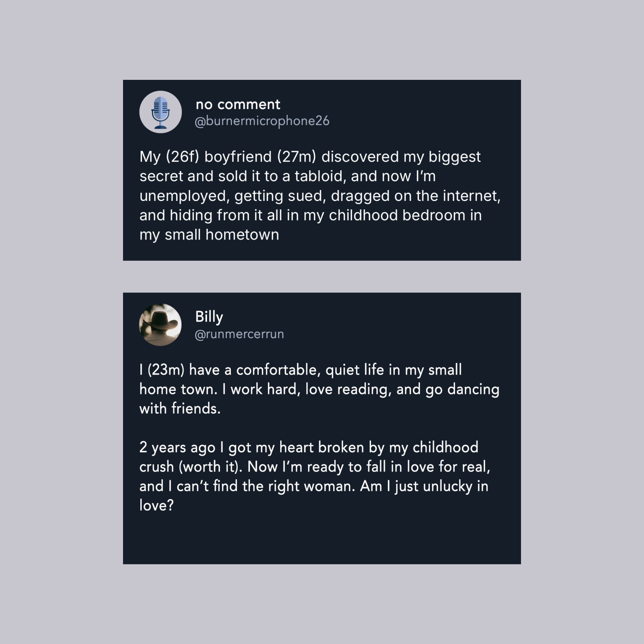
Task: Open the @burnermicrophone26 handle
Action: (x=262, y=121)
